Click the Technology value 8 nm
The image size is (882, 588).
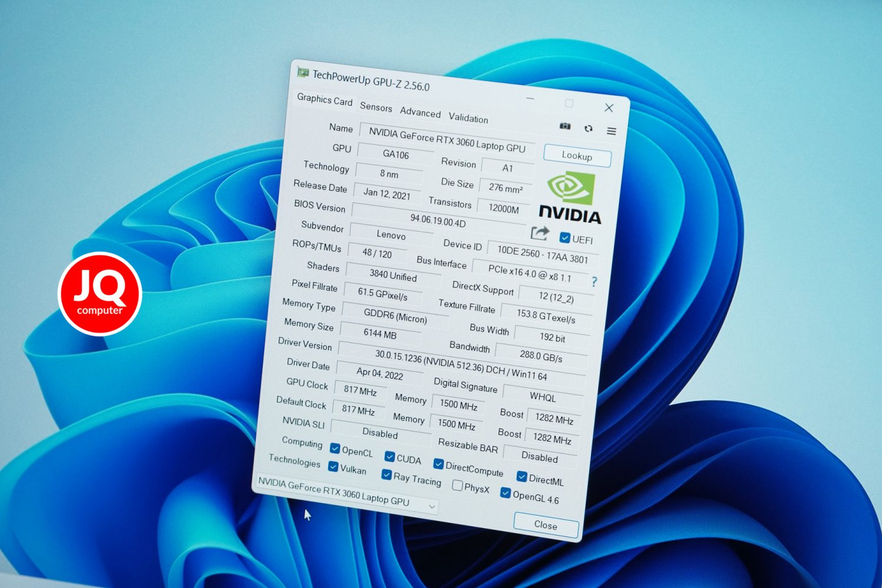(389, 173)
